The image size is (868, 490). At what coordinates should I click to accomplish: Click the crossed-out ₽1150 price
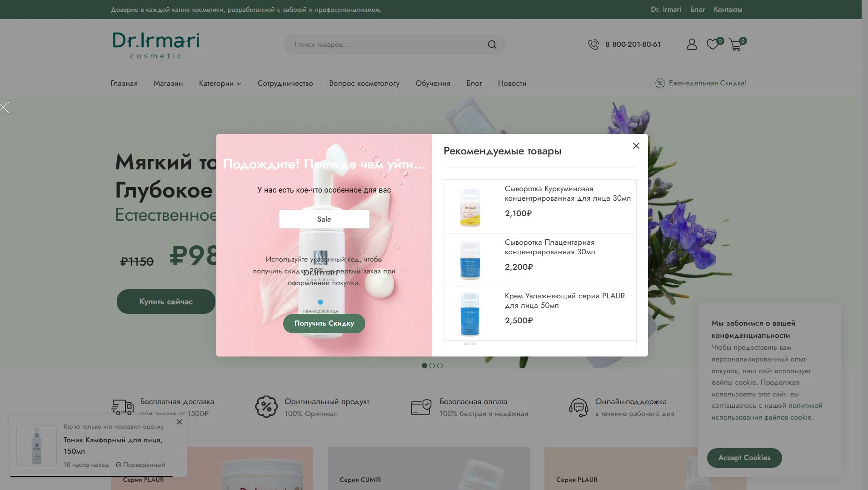(137, 262)
